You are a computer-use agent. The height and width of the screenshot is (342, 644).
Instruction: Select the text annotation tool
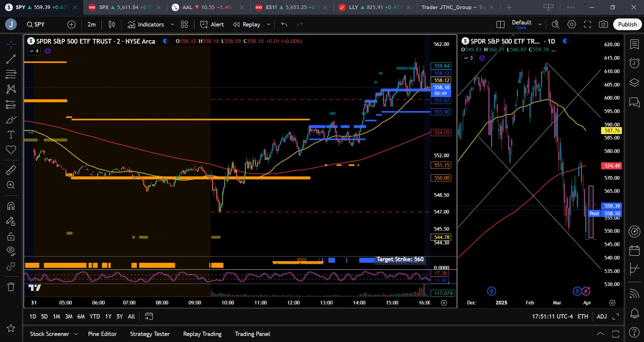(x=11, y=135)
